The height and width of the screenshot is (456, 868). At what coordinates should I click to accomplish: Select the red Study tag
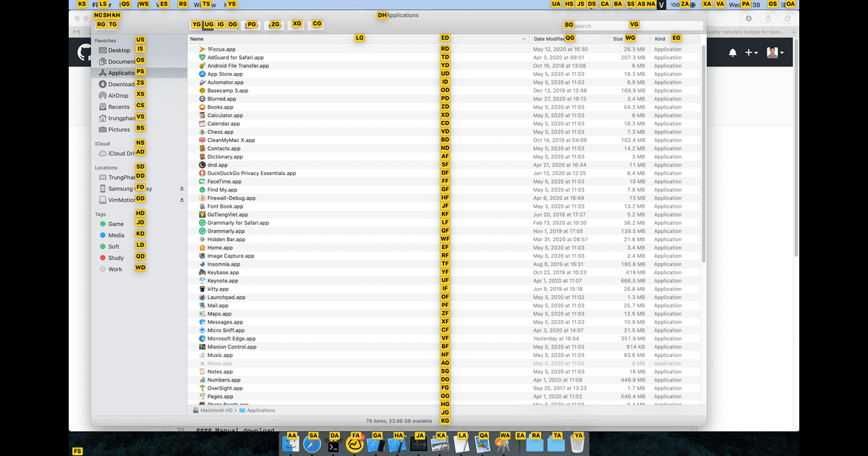pyautogui.click(x=111, y=258)
